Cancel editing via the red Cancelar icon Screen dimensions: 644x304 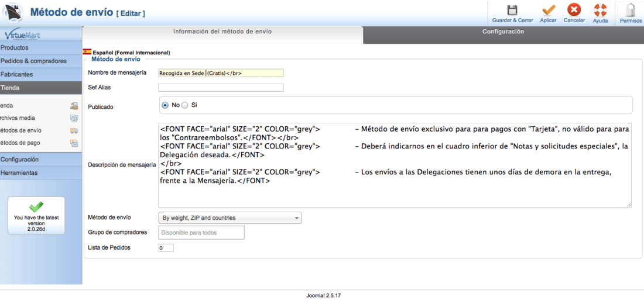(x=574, y=10)
